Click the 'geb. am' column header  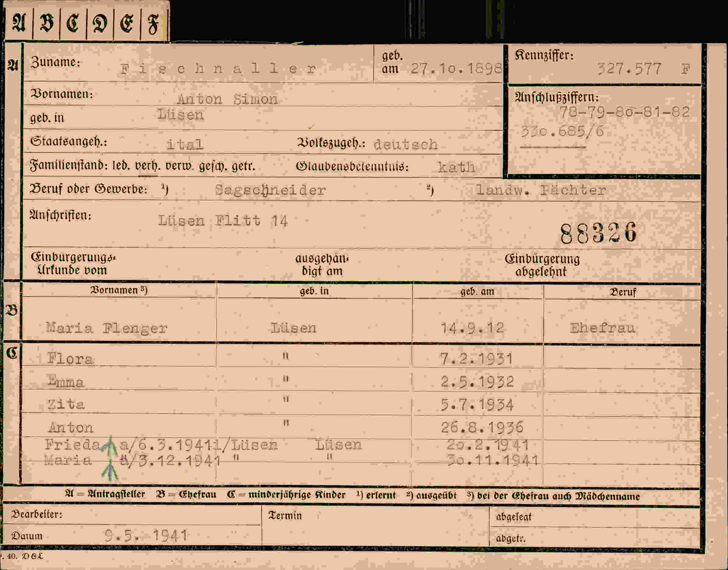[477, 292]
